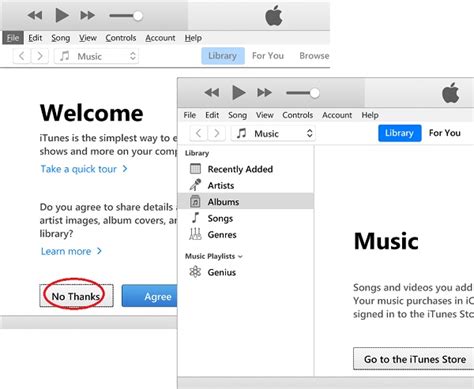This screenshot has height=389, width=474.
Task: Open View menu in front iTunes window
Action: click(265, 115)
